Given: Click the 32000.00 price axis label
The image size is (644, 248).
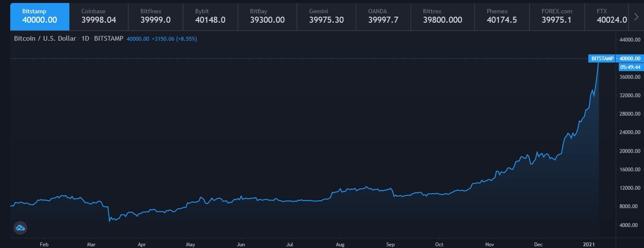Looking at the screenshot, I should click(x=630, y=95).
